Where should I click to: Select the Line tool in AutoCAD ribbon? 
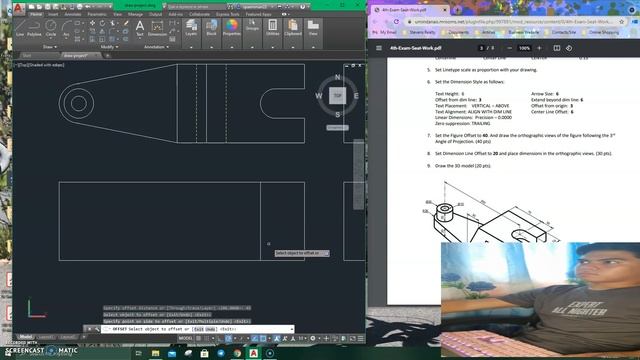pyautogui.click(x=20, y=28)
